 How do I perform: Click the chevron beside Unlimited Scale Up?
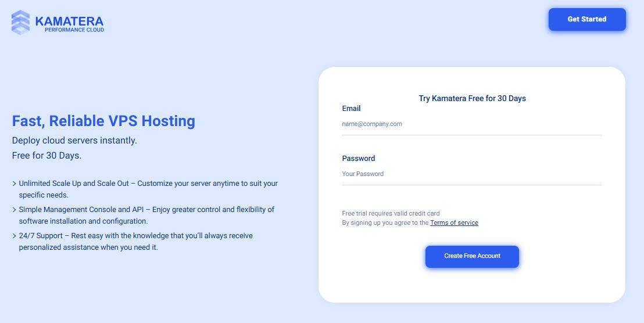coord(15,184)
